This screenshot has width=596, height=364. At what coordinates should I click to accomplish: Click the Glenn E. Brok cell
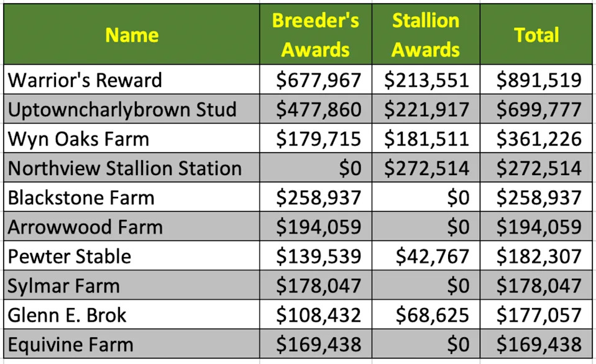point(132,314)
